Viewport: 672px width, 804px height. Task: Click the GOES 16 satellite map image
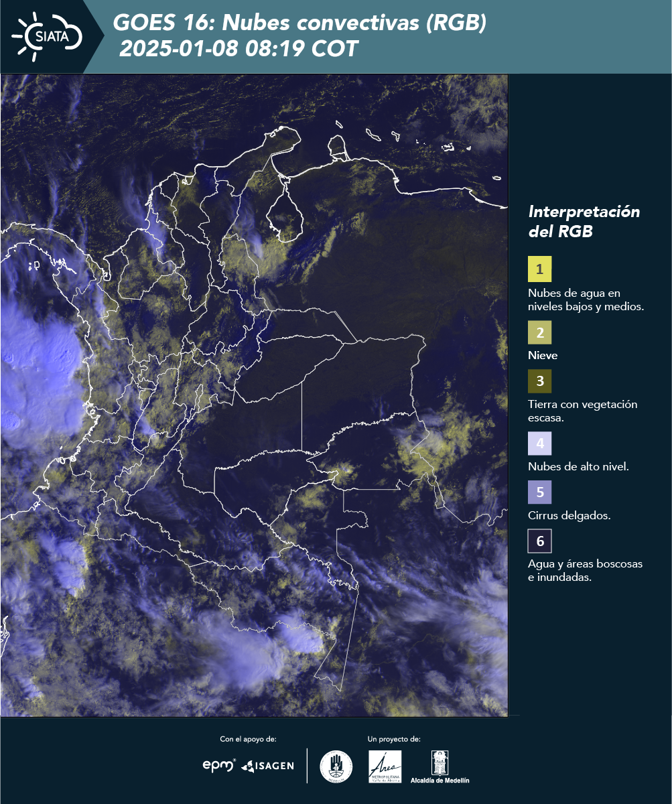click(x=254, y=395)
